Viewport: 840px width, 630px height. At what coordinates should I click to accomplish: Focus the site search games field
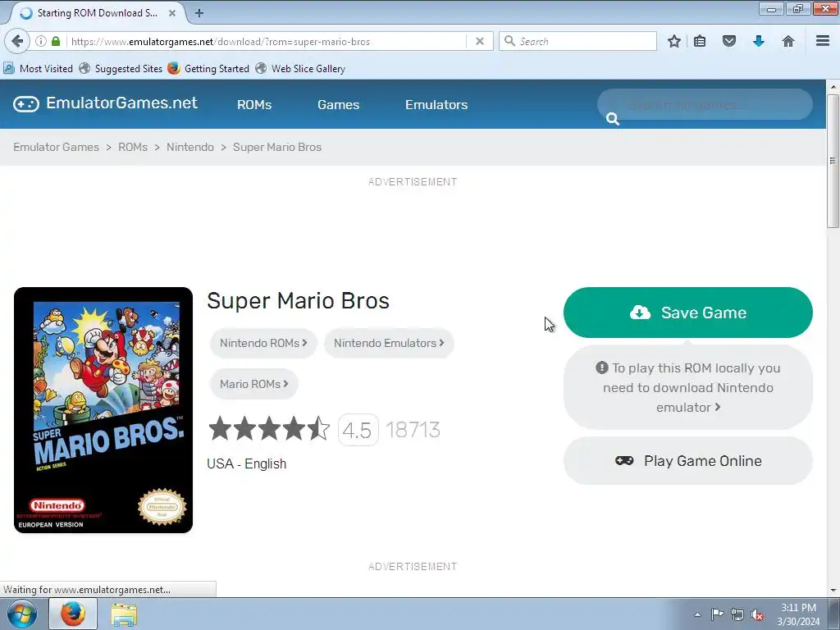coord(705,104)
